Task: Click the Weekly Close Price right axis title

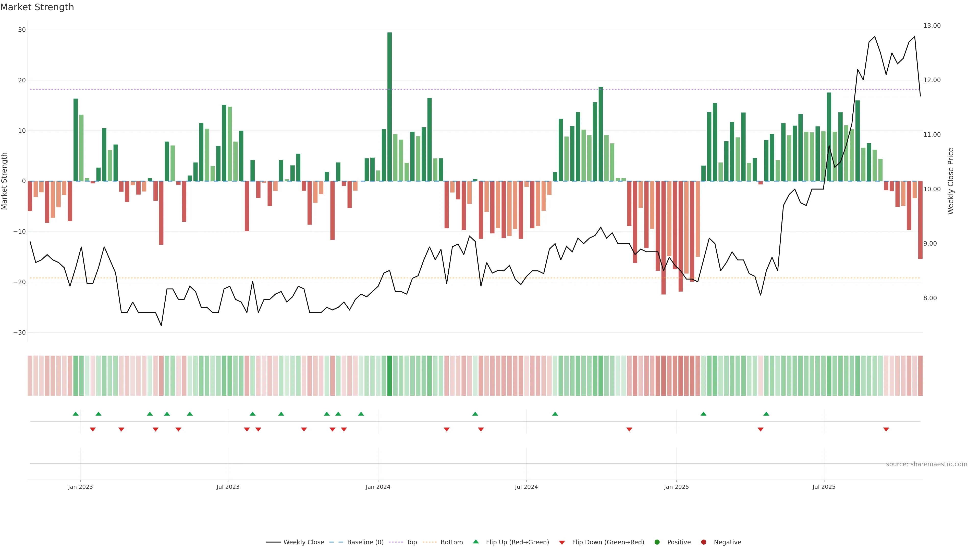Action: pyautogui.click(x=951, y=181)
